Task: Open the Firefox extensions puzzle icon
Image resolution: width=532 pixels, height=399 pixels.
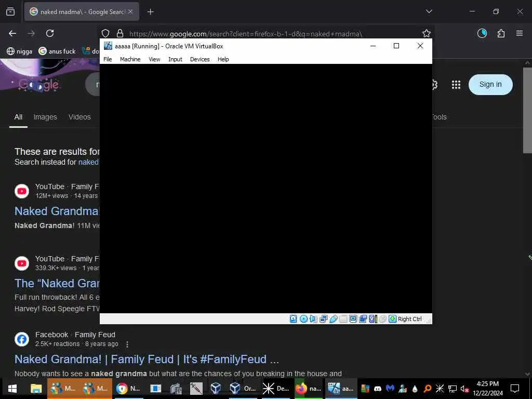Action: click(501, 33)
